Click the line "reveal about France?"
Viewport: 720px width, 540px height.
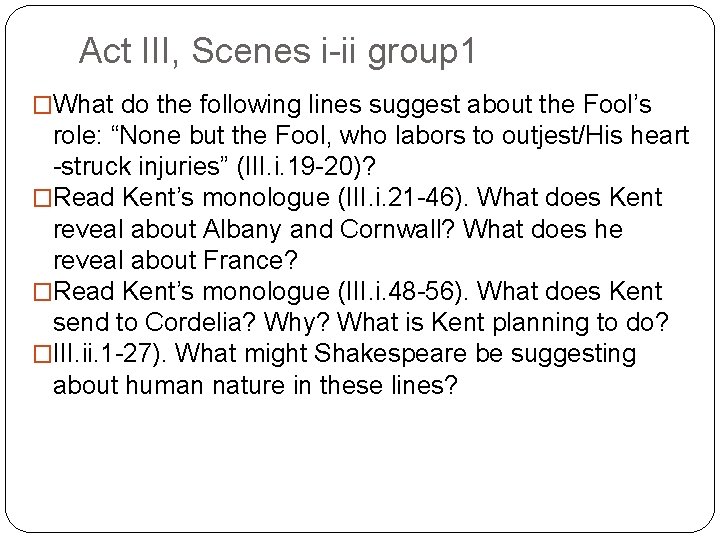[x=166, y=260]
